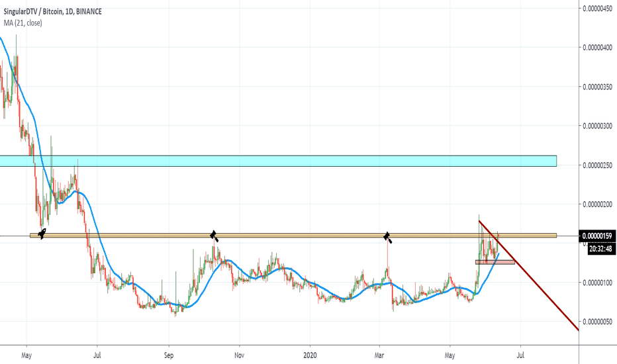
Task: Click the 0.00000250 price axis label
Action: (597, 165)
